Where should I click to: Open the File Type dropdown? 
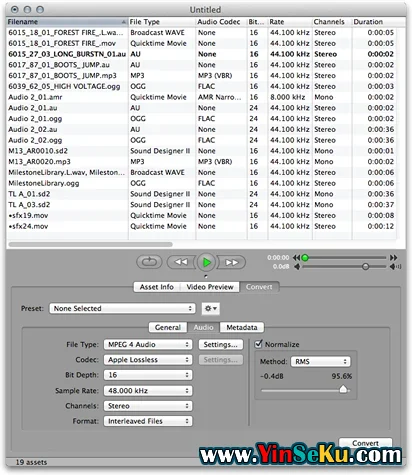tap(148, 344)
